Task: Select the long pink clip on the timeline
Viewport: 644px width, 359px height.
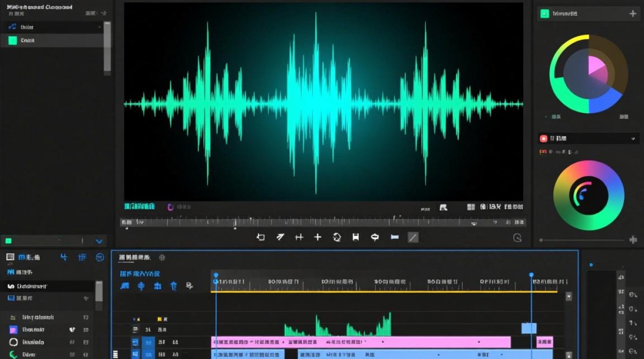Action: click(x=361, y=342)
